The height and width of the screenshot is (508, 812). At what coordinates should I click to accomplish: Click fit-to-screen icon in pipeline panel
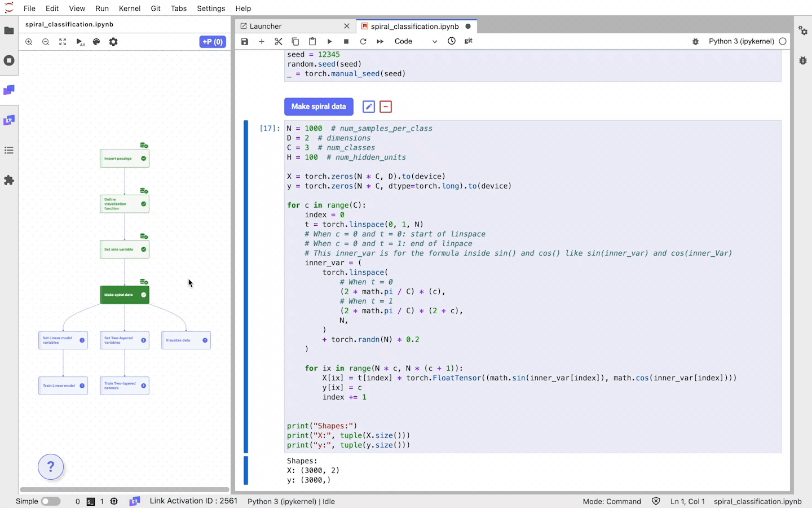coord(63,42)
